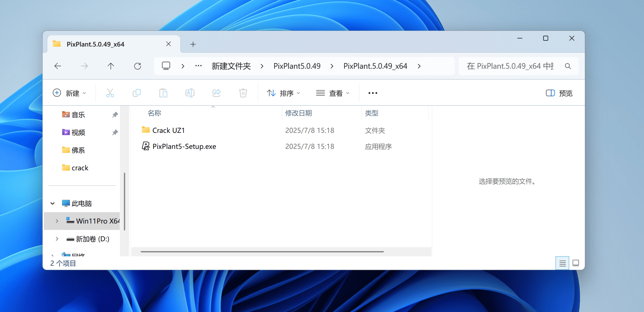Click the Share icon
The image size is (644, 312).
(x=216, y=93)
